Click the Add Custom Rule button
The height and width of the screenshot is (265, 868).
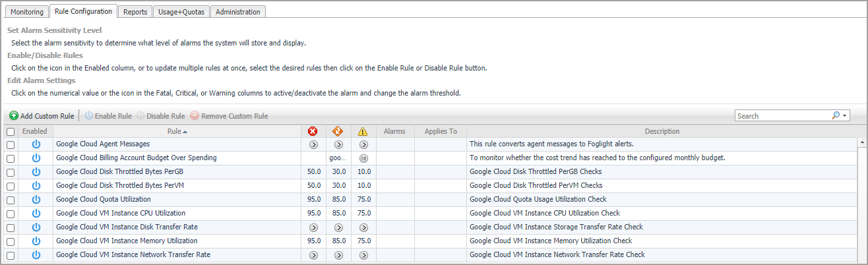point(42,116)
